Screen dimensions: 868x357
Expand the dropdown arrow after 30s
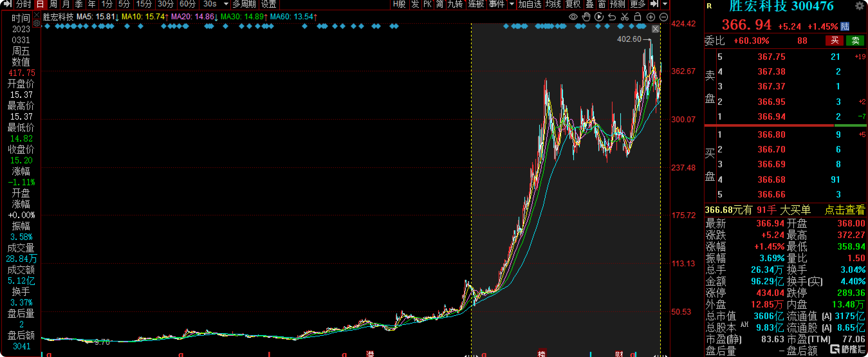[226, 4]
